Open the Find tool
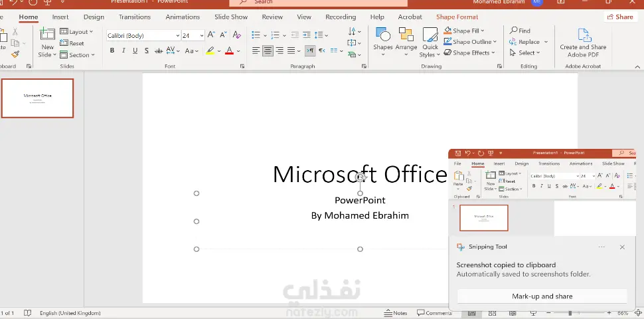Image resolution: width=644 pixels, height=319 pixels. click(520, 31)
